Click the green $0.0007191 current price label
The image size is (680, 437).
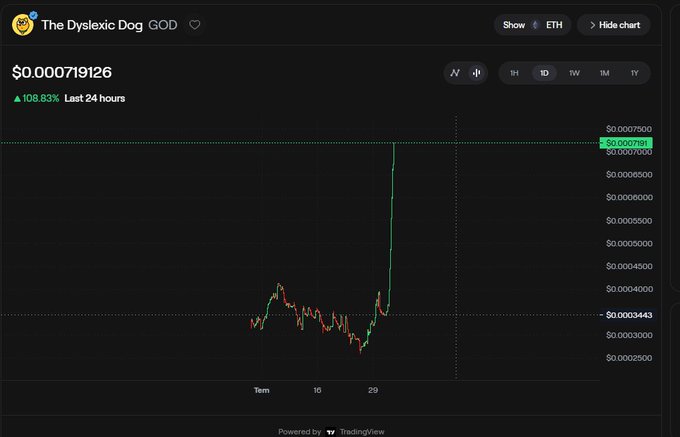coord(626,143)
